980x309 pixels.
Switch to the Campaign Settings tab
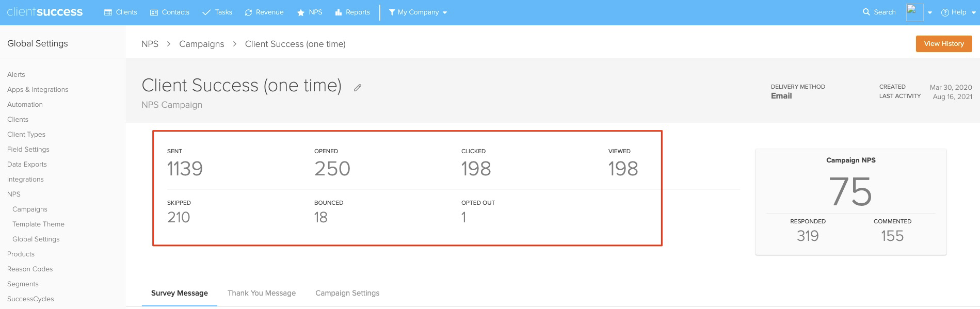click(347, 293)
